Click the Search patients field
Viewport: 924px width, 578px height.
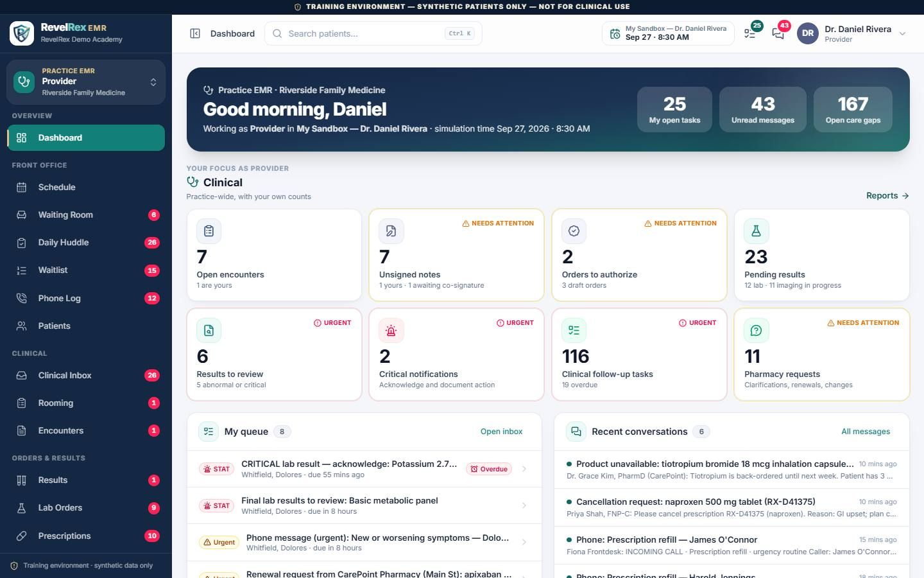[373, 33]
